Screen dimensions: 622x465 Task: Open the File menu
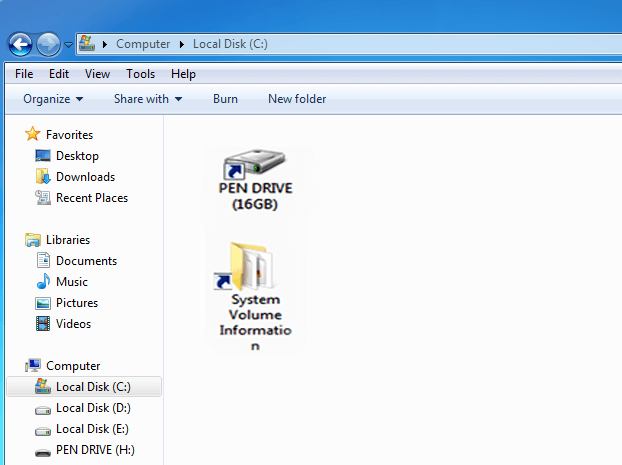(x=24, y=74)
